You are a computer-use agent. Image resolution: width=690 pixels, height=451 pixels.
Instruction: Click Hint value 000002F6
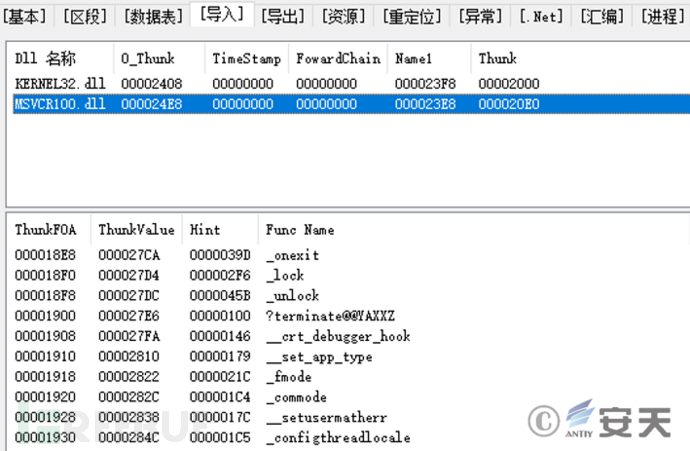220,275
